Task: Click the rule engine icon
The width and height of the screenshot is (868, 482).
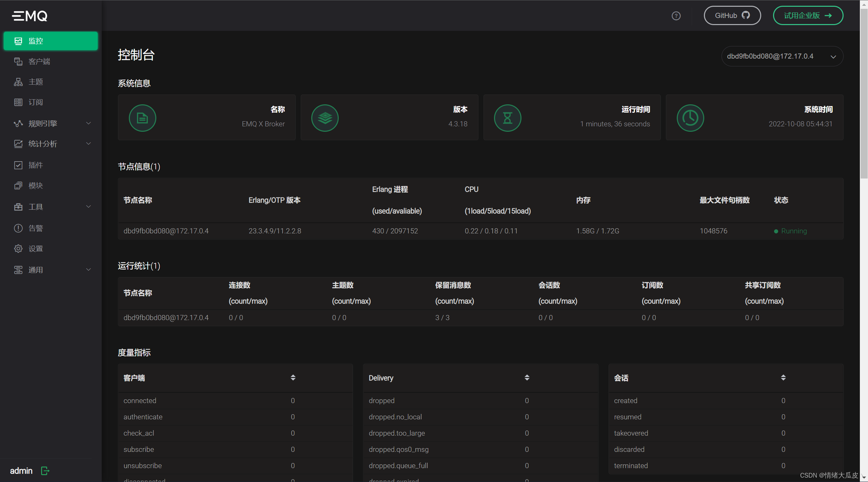Action: 18,123
